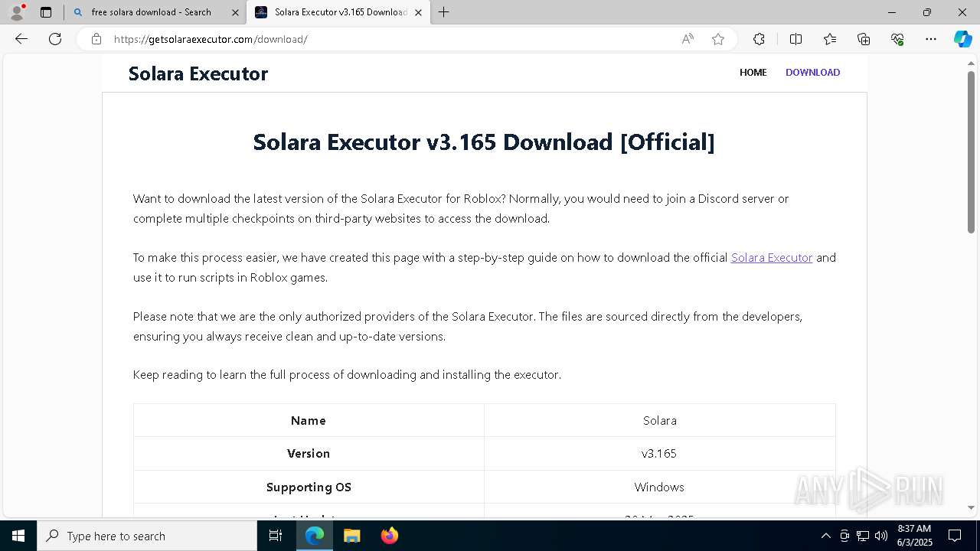980x551 pixels.
Task: Open the clock showing 8:37 AM
Action: click(x=914, y=536)
